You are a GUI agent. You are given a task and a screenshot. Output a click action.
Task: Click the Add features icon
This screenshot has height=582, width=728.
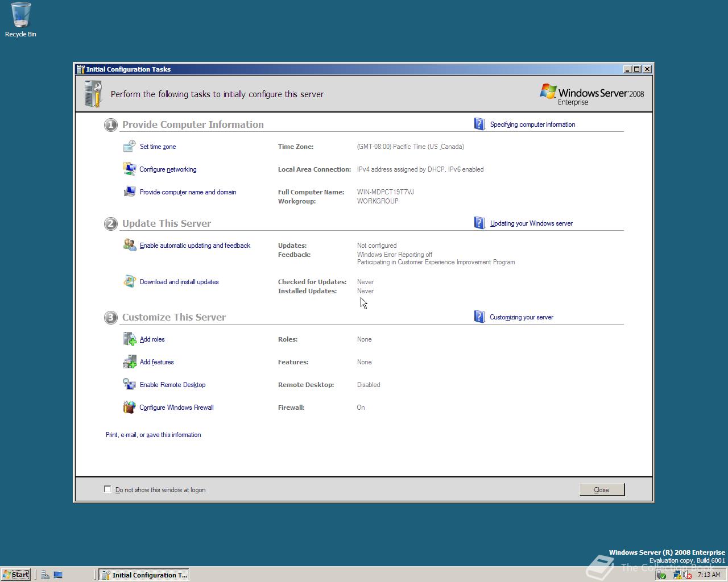pos(130,361)
